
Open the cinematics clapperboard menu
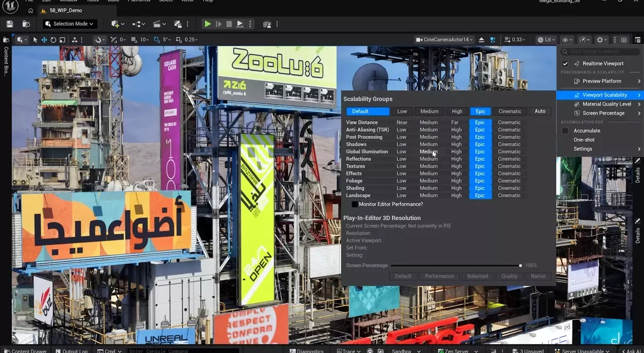click(159, 24)
